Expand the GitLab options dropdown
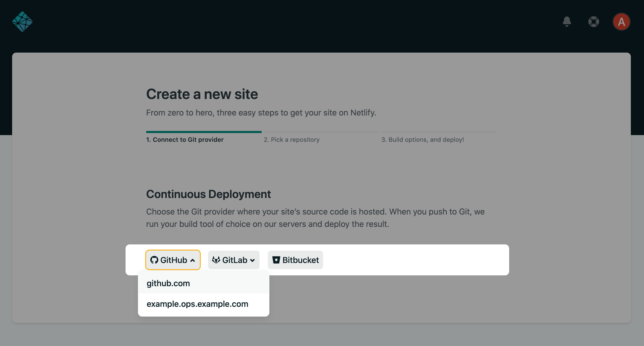 [x=252, y=260]
